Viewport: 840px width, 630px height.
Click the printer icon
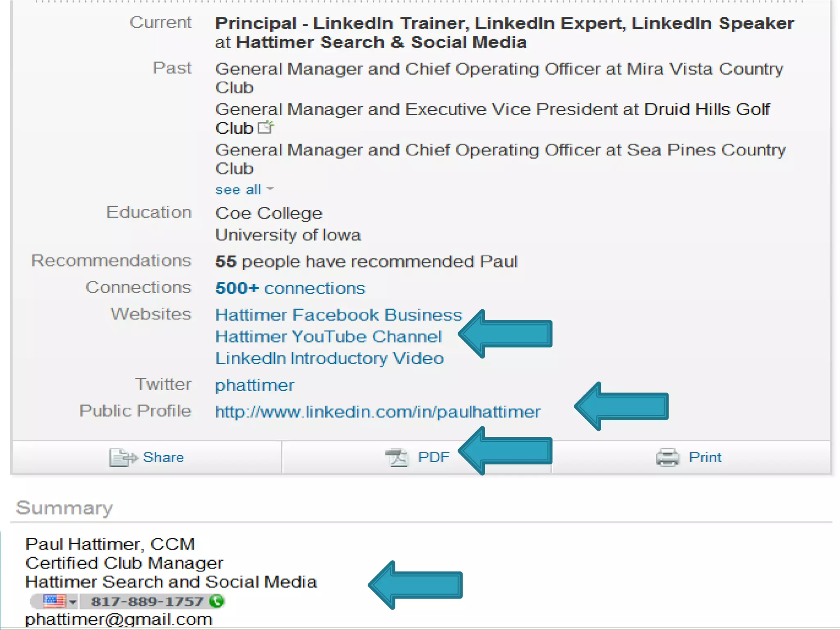[x=667, y=457]
